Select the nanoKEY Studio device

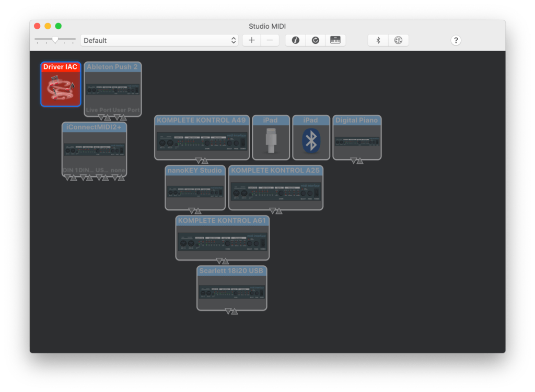195,188
